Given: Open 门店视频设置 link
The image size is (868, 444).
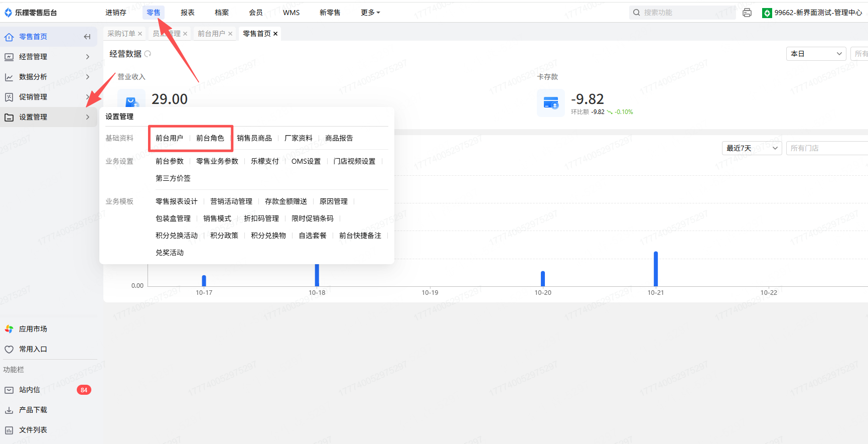Looking at the screenshot, I should 354,161.
